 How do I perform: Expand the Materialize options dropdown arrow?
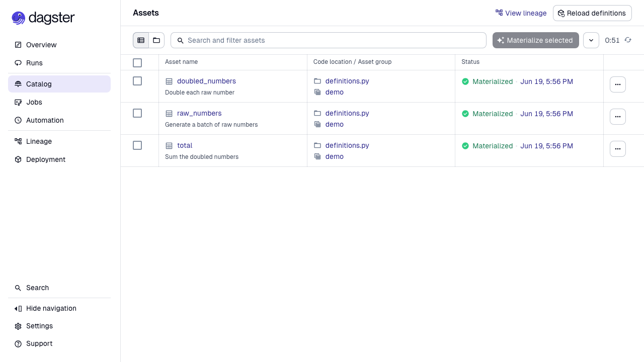click(591, 40)
